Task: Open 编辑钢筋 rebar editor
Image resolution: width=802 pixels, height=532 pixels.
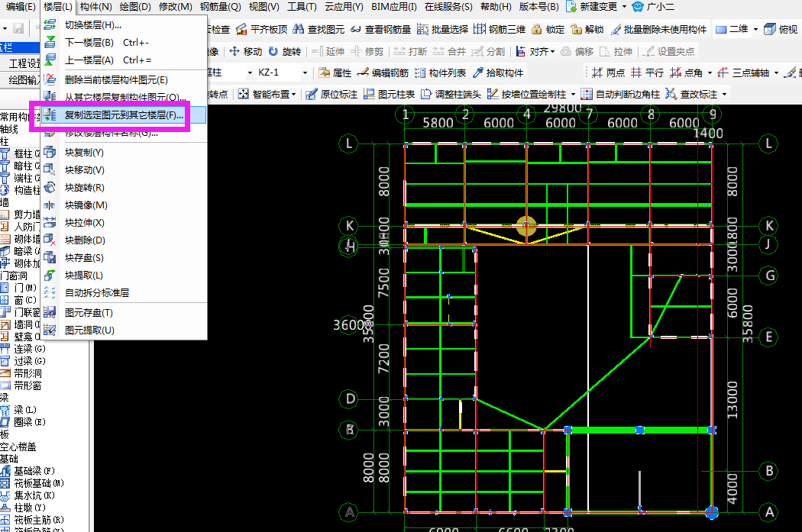Action: tap(382, 73)
